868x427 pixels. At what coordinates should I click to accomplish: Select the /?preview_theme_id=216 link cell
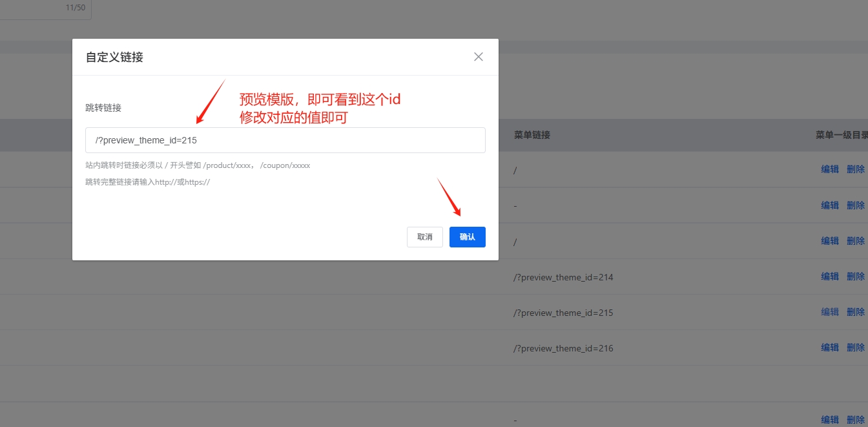tap(563, 348)
